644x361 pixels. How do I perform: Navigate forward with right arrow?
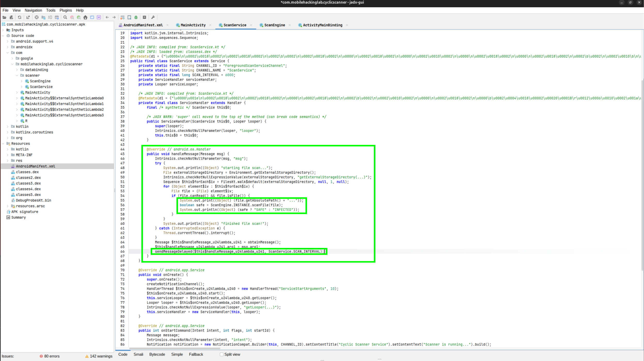click(x=114, y=17)
